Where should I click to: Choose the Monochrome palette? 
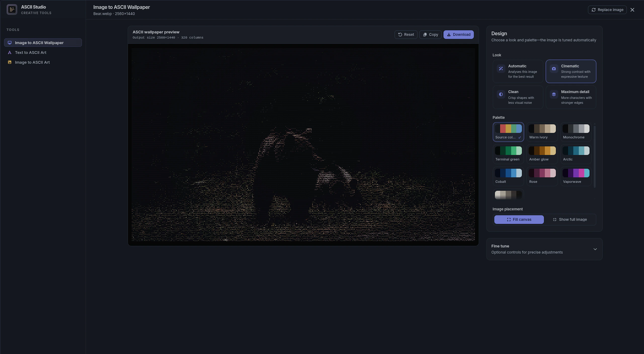click(576, 132)
